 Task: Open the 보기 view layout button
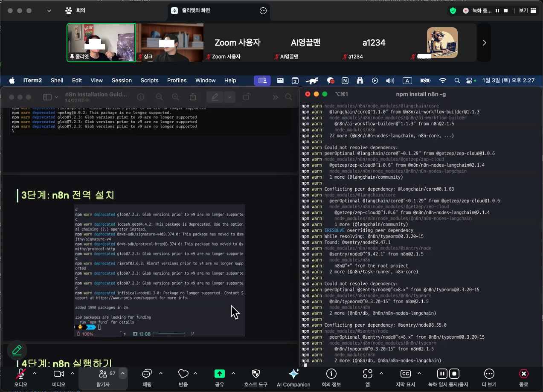[x=527, y=11]
